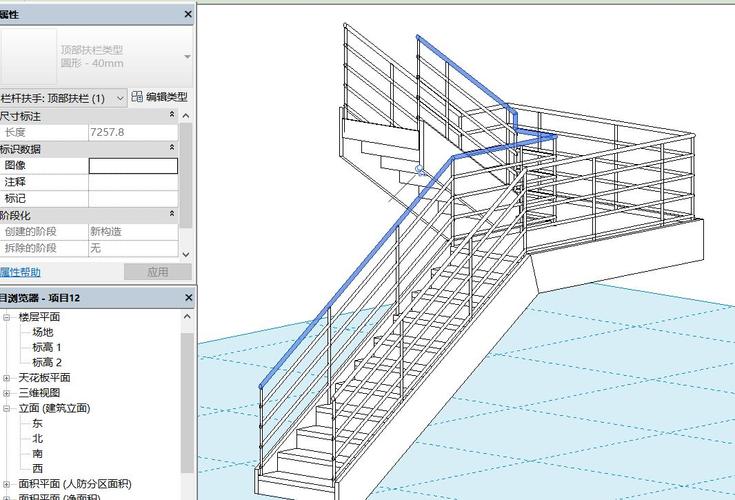
Task: Select the 长度 value 7257.8
Action: [x=107, y=132]
